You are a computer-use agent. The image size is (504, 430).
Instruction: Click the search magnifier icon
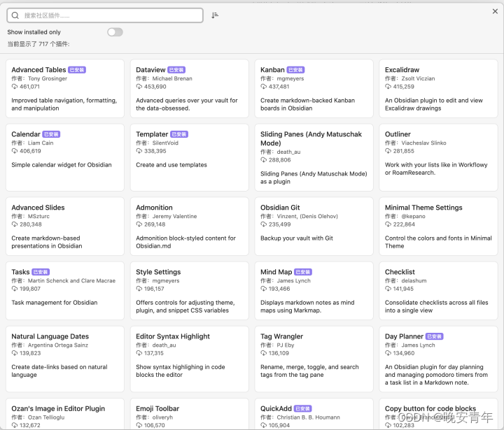pos(15,15)
